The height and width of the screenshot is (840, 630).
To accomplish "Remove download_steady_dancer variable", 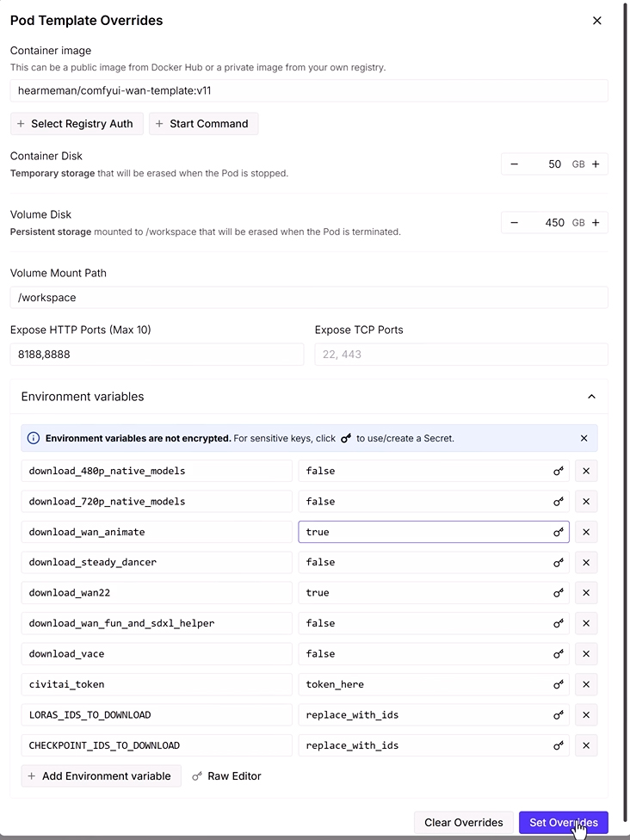I will pos(586,563).
